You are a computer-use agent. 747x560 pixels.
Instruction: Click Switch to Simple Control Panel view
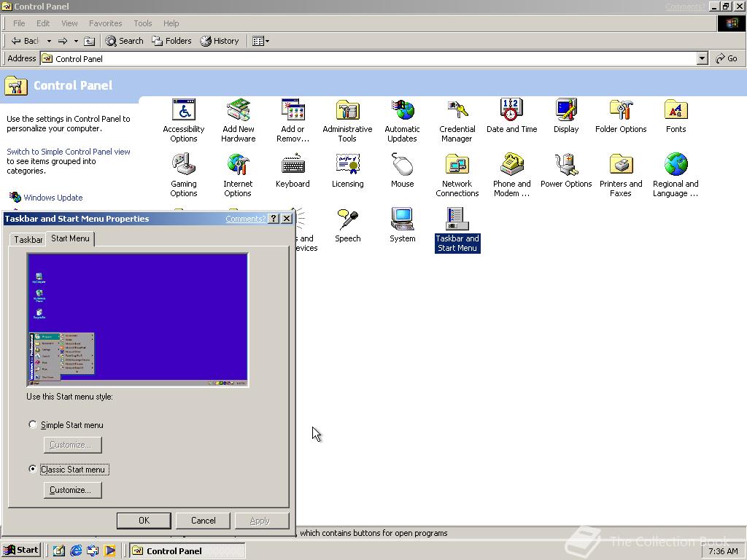point(68,152)
